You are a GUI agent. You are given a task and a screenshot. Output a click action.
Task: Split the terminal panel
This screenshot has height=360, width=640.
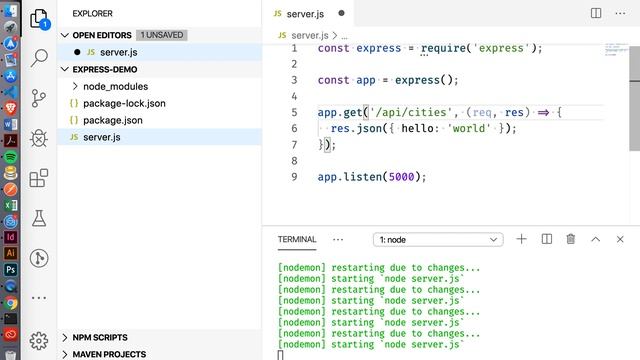tap(547, 239)
